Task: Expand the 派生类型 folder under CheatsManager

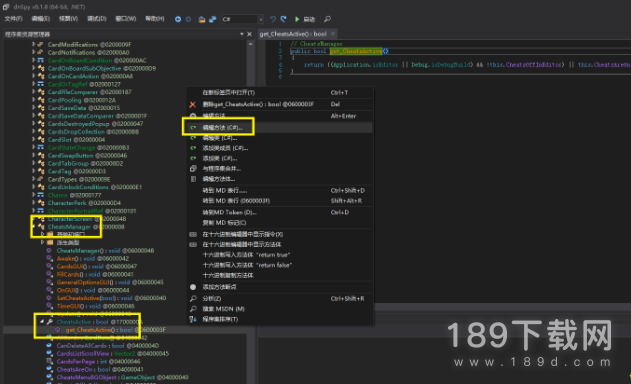Action: (43, 242)
